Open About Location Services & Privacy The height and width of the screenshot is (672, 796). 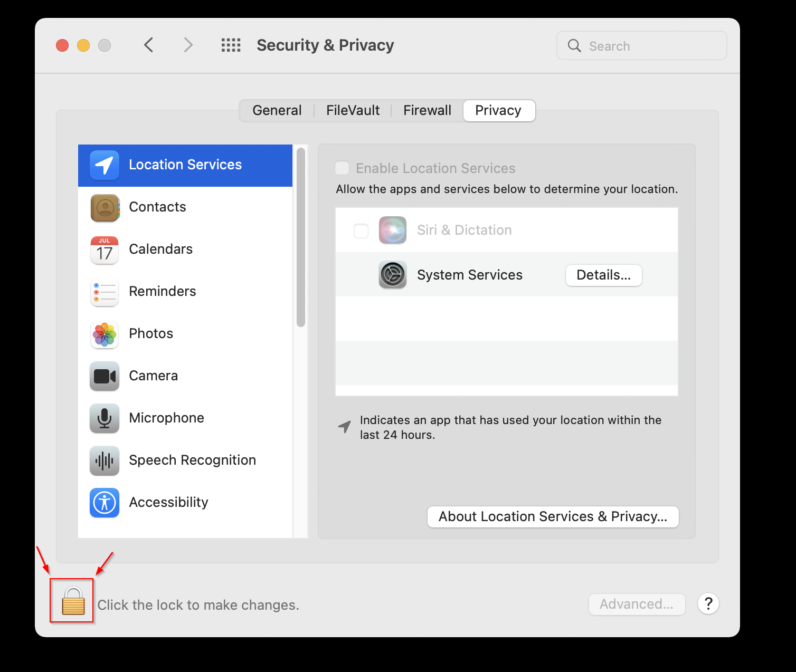tap(553, 517)
